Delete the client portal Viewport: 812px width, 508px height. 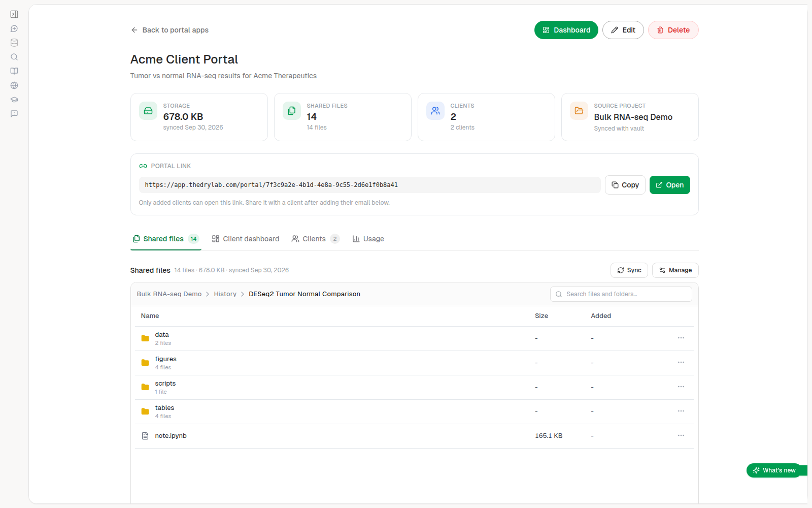point(673,30)
